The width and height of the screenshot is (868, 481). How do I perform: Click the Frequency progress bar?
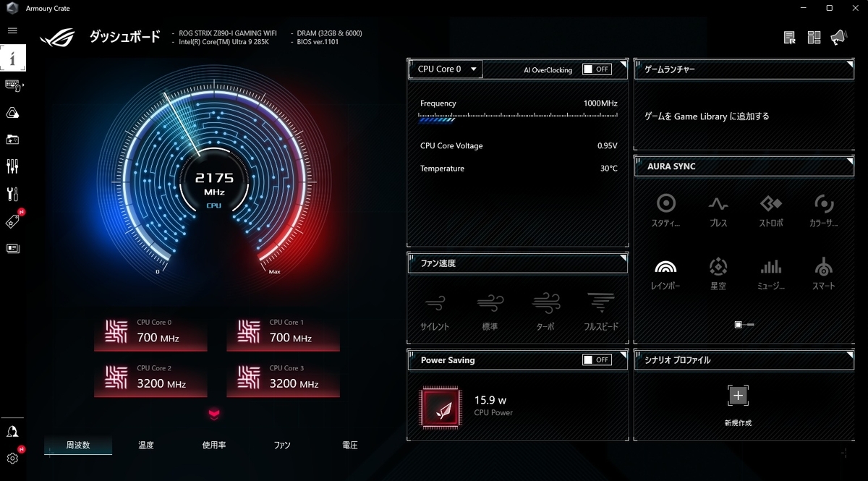click(x=518, y=118)
